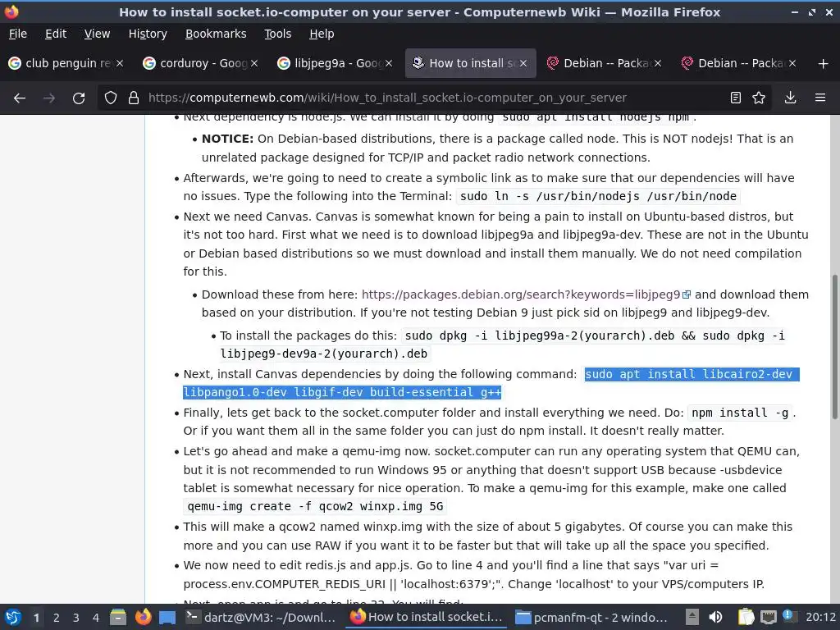Open the Help menu
Viewport: 840px width, 630px height.
click(322, 34)
